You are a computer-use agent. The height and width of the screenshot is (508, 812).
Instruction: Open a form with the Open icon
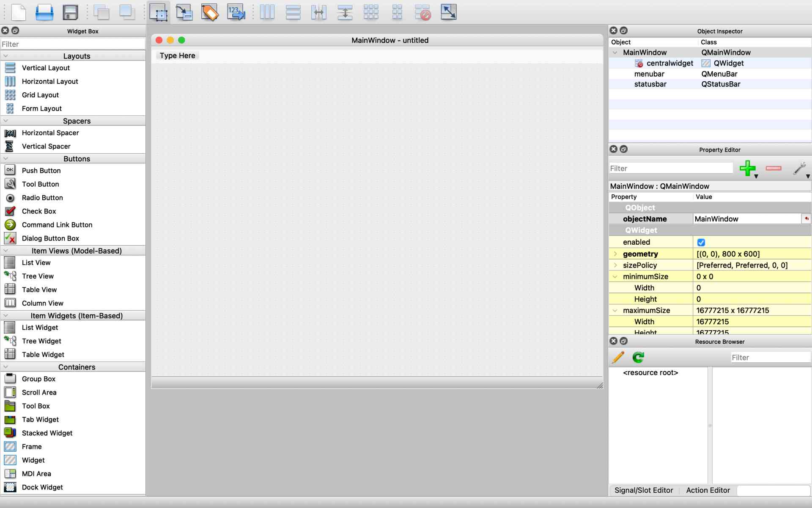pyautogui.click(x=44, y=12)
